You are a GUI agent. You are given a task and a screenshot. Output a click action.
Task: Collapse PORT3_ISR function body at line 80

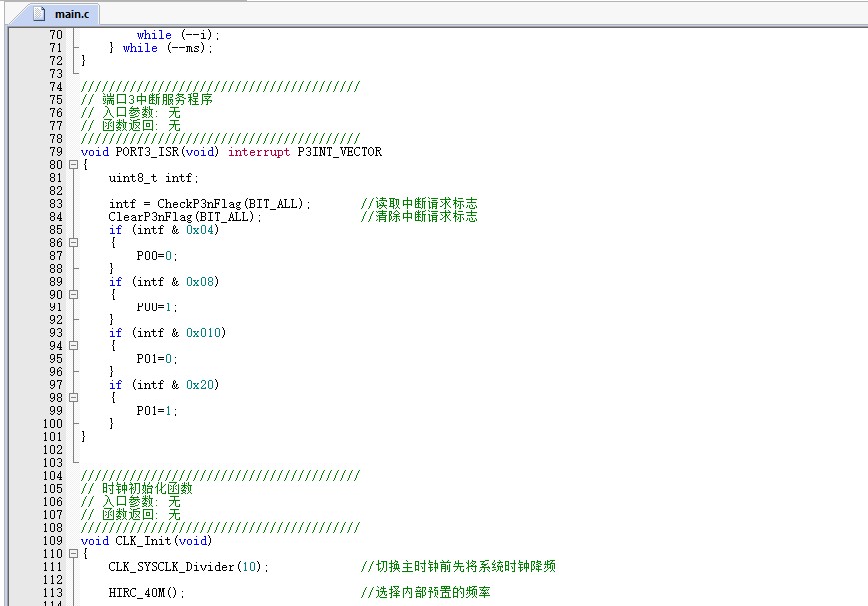click(x=73, y=165)
